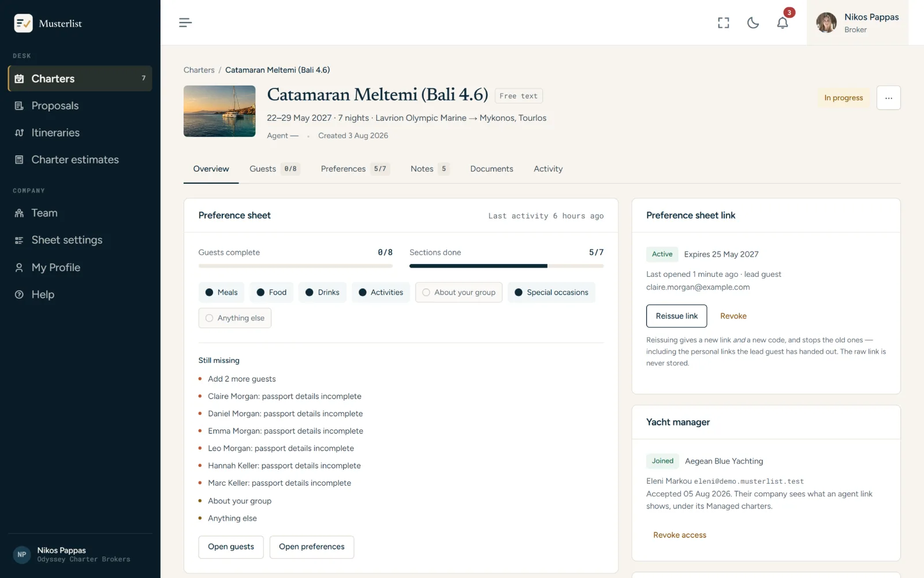Screen dimensions: 924x578
Task: Switch to dark mode with the moon icon
Action: click(753, 23)
